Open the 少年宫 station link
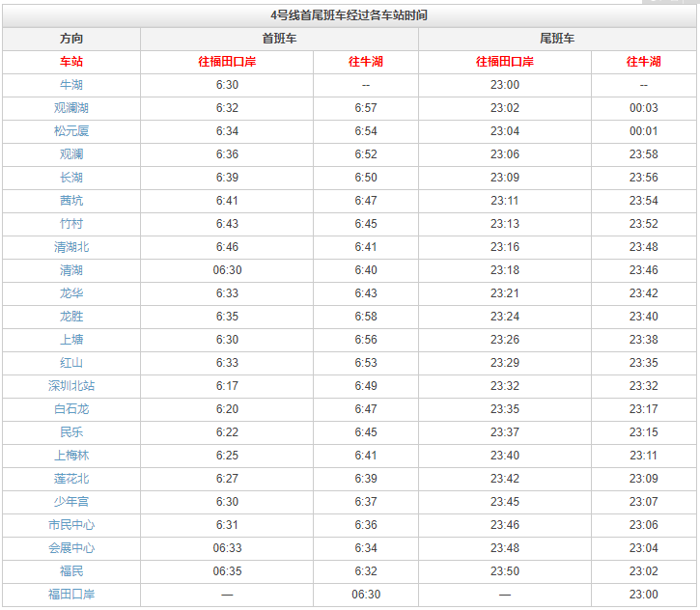 click(71, 502)
